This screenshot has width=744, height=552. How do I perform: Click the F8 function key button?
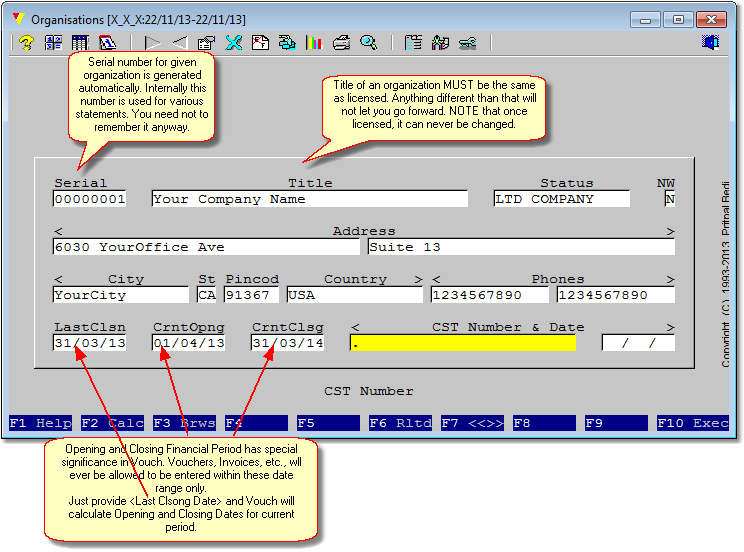[x=545, y=423]
